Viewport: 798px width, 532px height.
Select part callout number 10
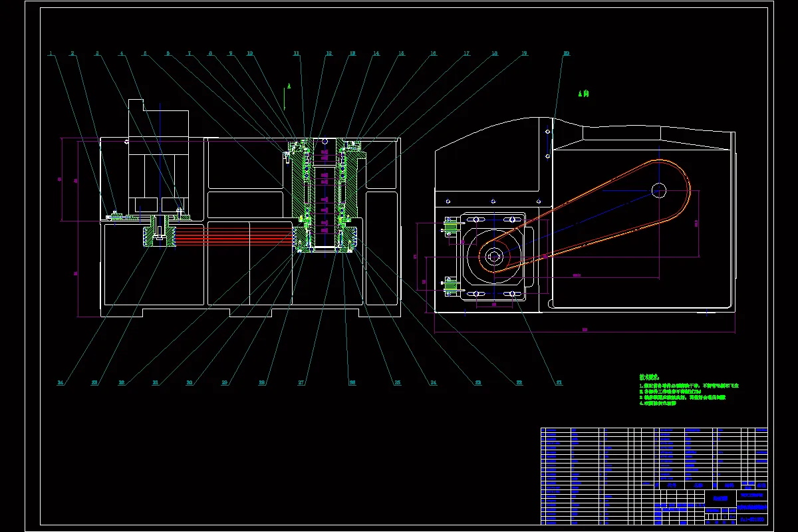[x=249, y=54]
